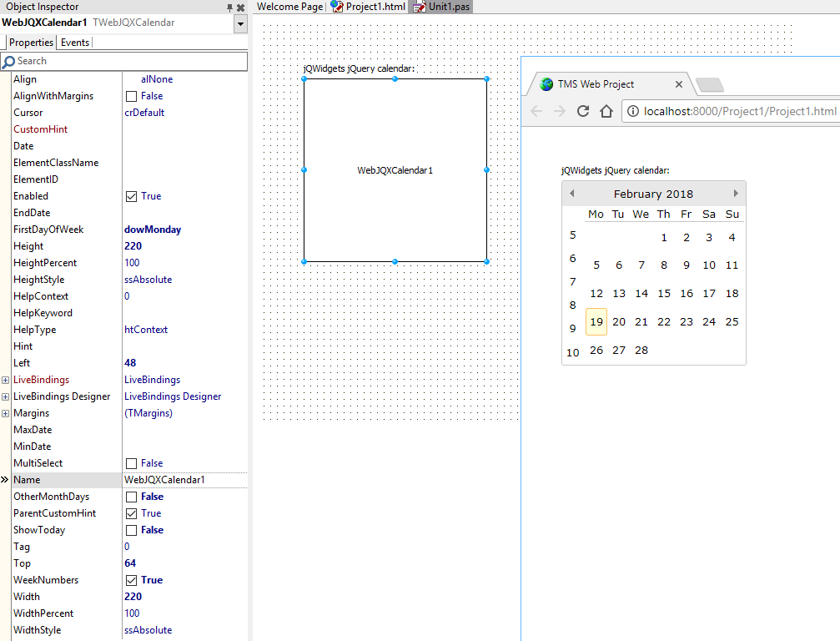Select the Date property row
Viewport: 840px width, 641px height.
(x=129, y=146)
